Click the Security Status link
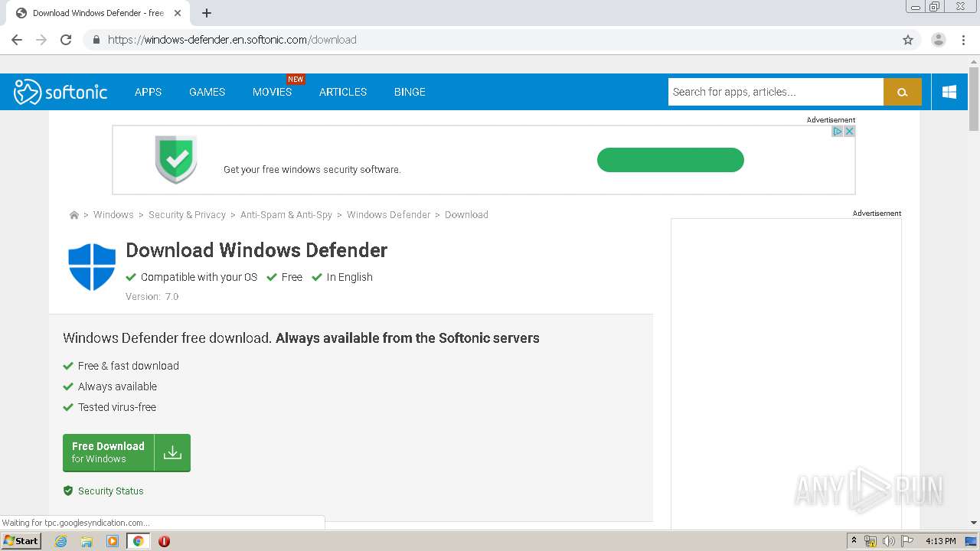 click(x=110, y=491)
